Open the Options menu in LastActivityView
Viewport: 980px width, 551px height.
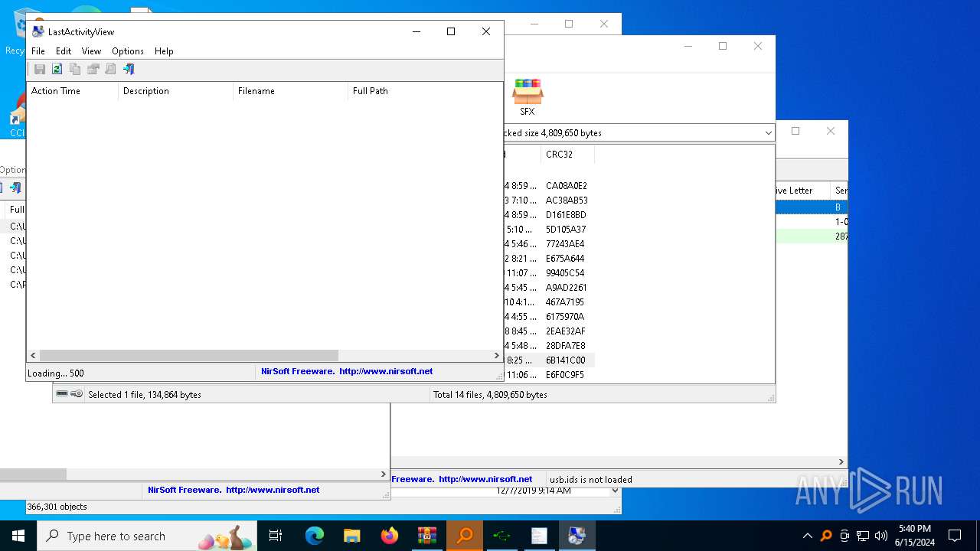128,51
